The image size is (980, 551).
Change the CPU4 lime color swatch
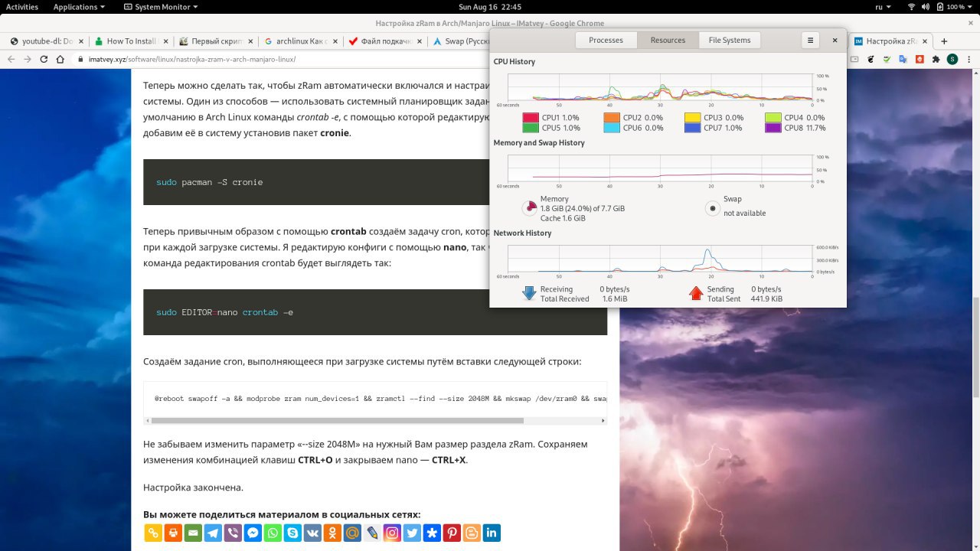773,118
